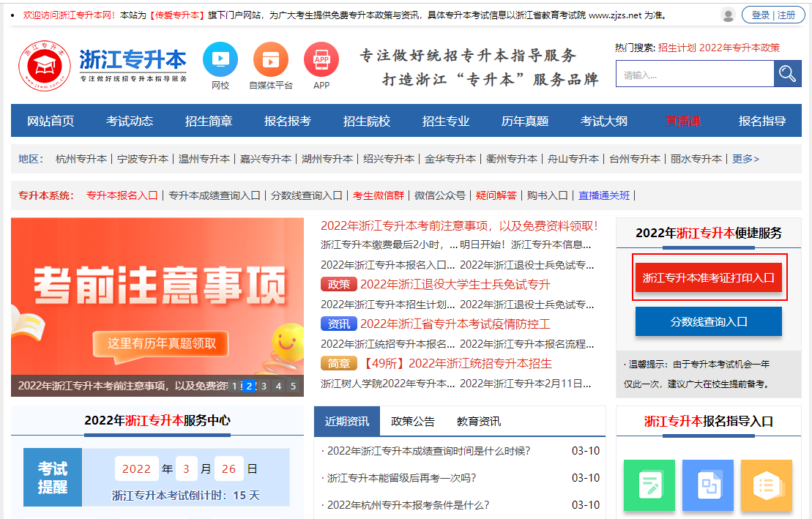The height and width of the screenshot is (519, 812).
Task: Click the 网校 online school icon
Action: 220,61
